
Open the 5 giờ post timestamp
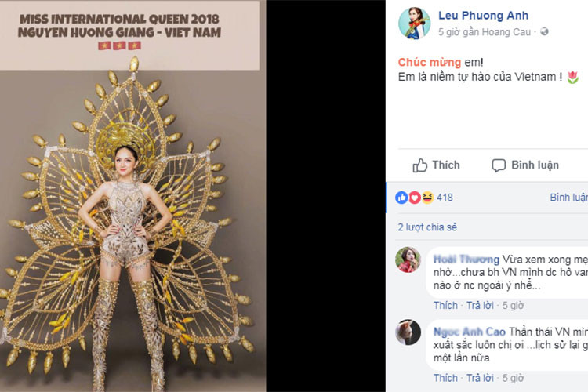point(450,32)
